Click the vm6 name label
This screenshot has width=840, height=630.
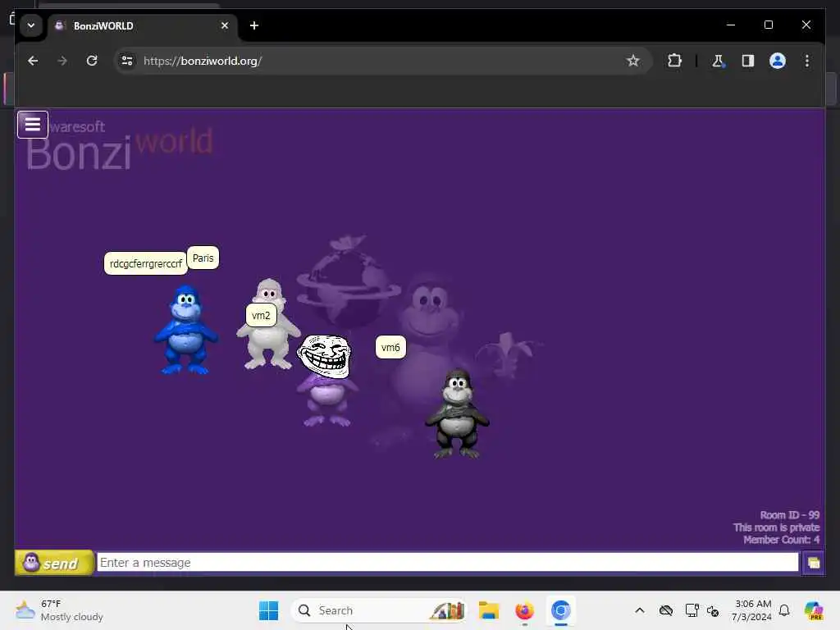point(390,347)
